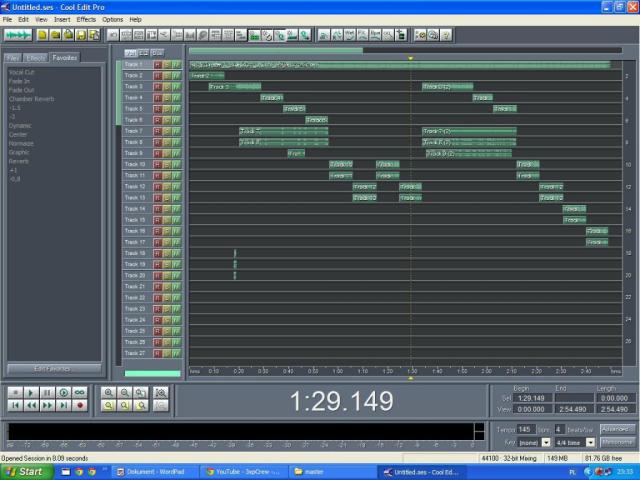Image resolution: width=640 pixels, height=480 pixels.
Task: Click the green horizontal scroll bar above tracks
Action: (x=276, y=51)
